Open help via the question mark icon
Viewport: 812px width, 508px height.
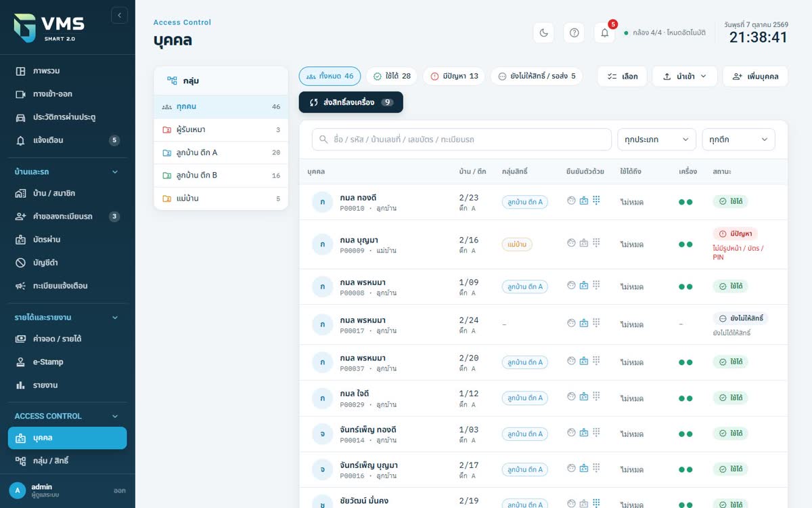click(x=574, y=33)
